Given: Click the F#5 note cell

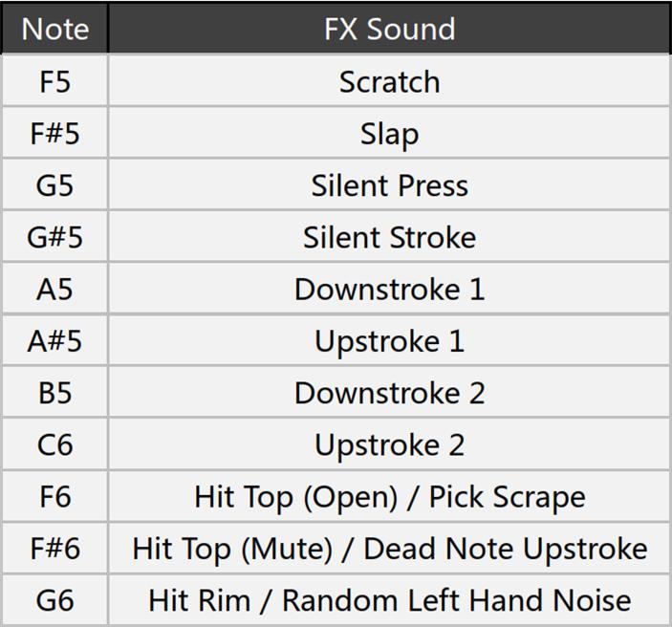Looking at the screenshot, I should click(54, 133).
